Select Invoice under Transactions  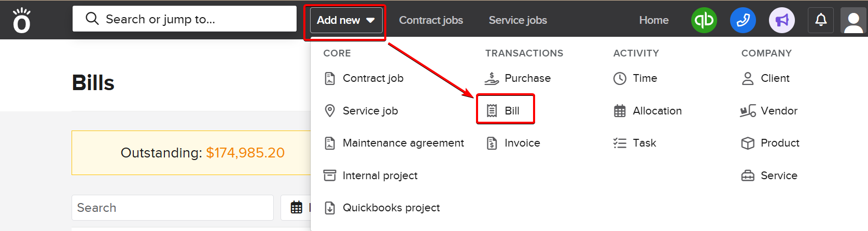pyautogui.click(x=514, y=143)
